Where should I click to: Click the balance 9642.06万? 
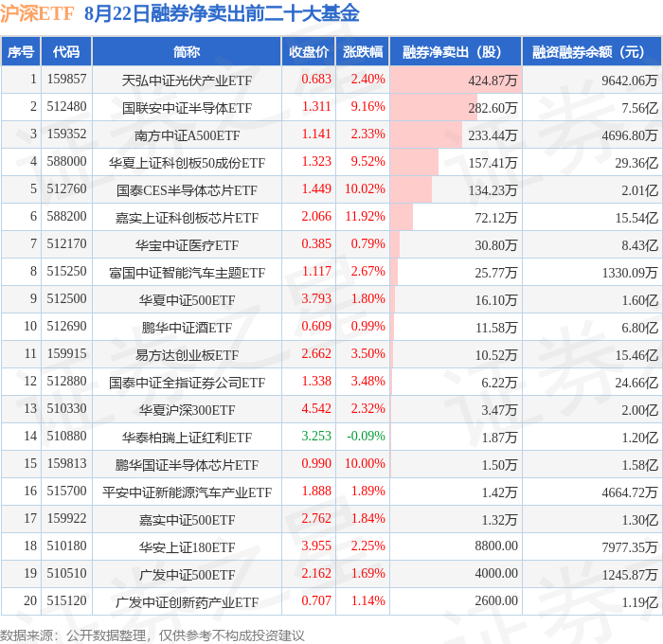tap(630, 80)
